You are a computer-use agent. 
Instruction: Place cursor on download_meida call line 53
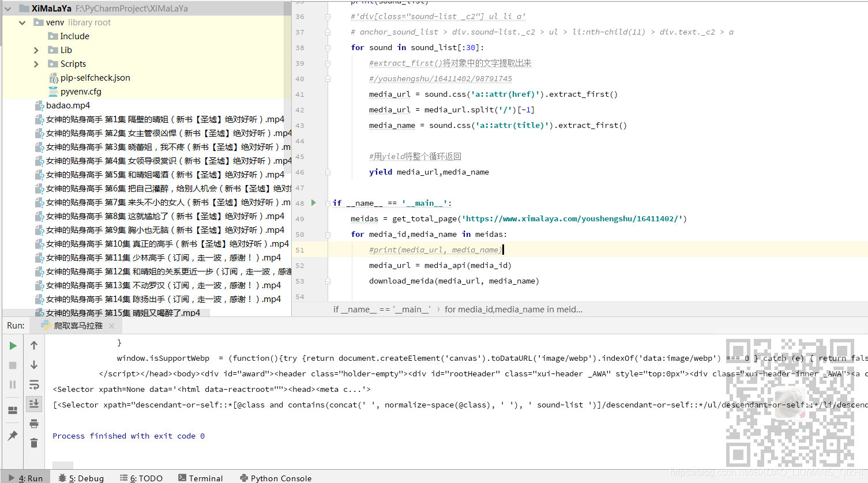[x=454, y=281]
